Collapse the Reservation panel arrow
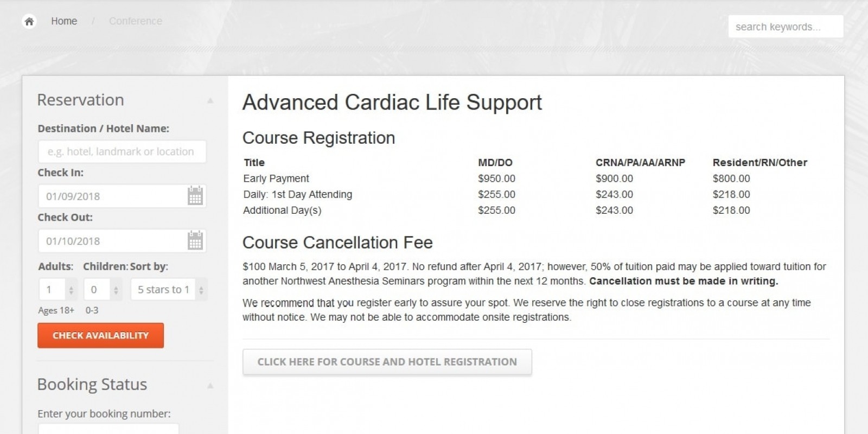Image resolution: width=868 pixels, height=434 pixels. [x=210, y=100]
